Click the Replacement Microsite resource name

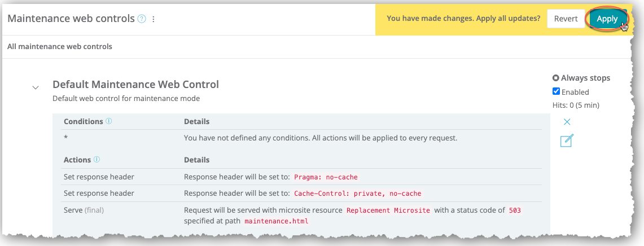click(388, 210)
